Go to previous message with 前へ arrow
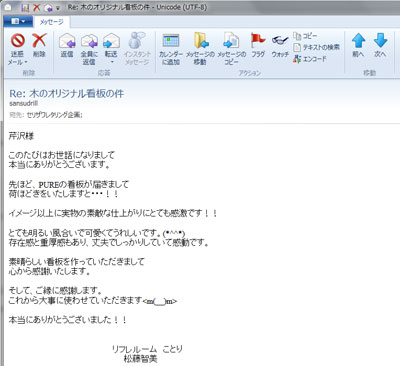This screenshot has height=366, width=400. (359, 45)
